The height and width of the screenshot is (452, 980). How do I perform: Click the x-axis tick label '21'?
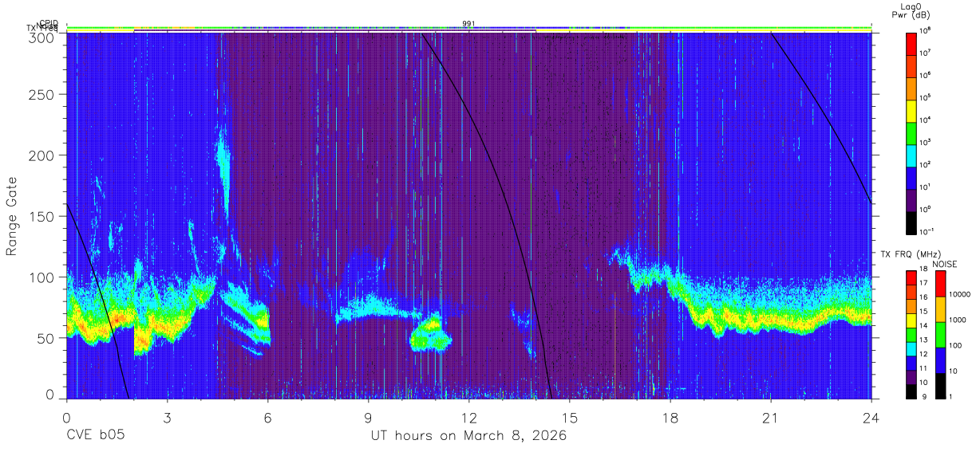pyautogui.click(x=770, y=417)
